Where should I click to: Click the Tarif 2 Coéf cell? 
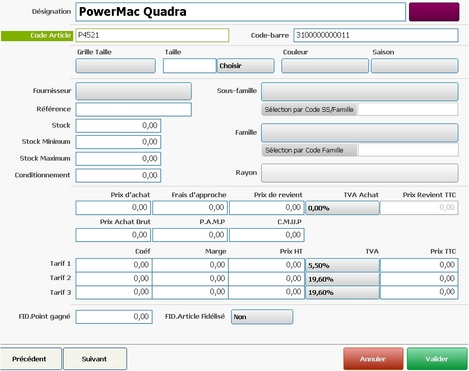[x=114, y=279]
